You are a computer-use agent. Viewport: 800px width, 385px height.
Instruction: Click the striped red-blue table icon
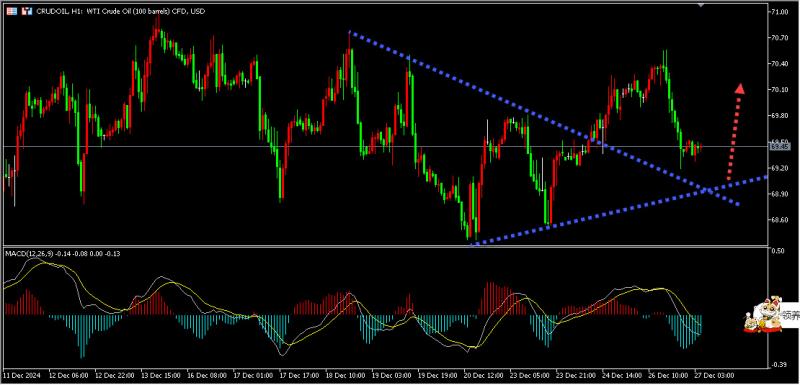[11, 11]
